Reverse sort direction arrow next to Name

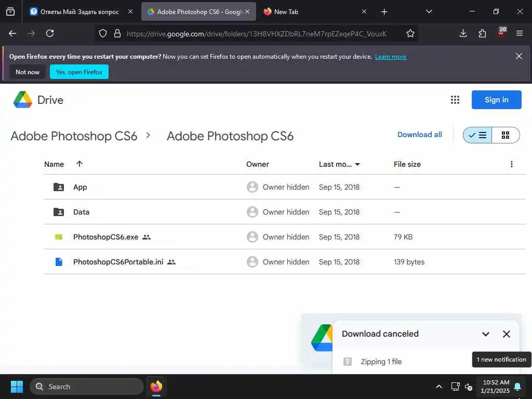pyautogui.click(x=79, y=164)
